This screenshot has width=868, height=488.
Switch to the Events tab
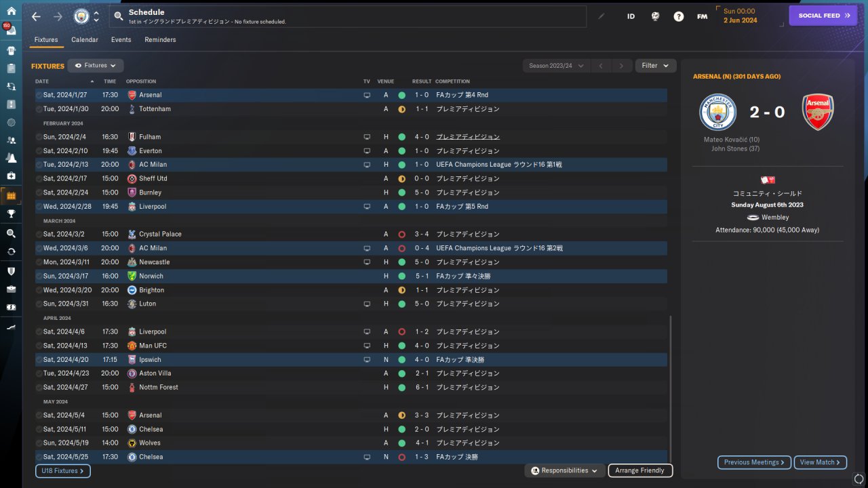coord(121,40)
